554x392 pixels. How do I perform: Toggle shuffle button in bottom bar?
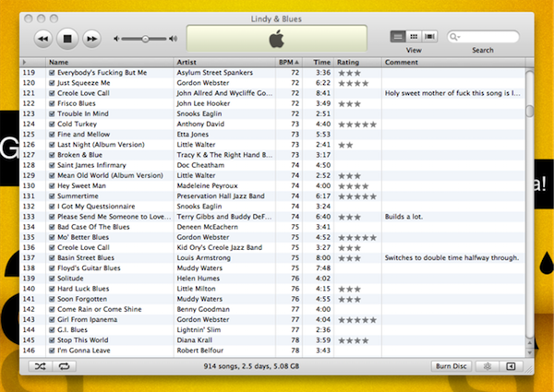[41, 366]
